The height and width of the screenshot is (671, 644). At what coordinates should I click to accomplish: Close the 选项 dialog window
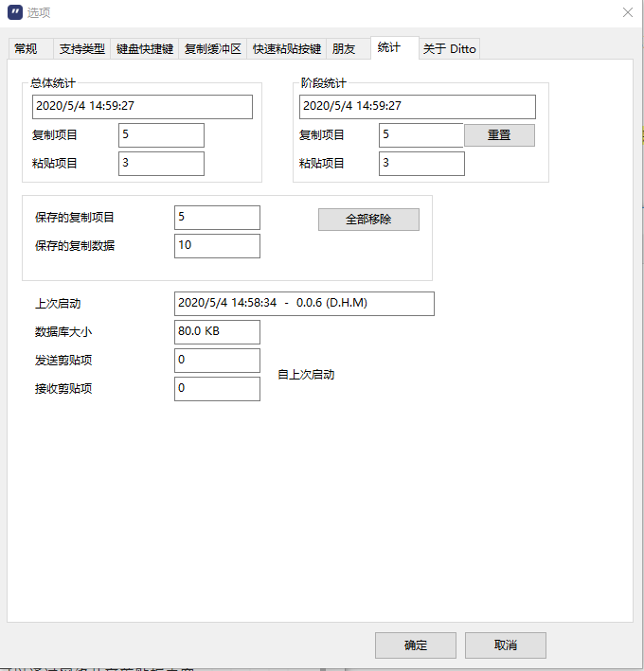coord(628,12)
